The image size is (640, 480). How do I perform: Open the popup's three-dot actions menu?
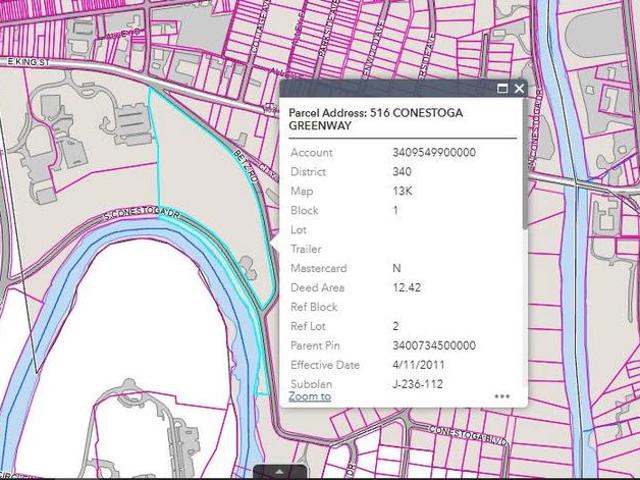502,396
